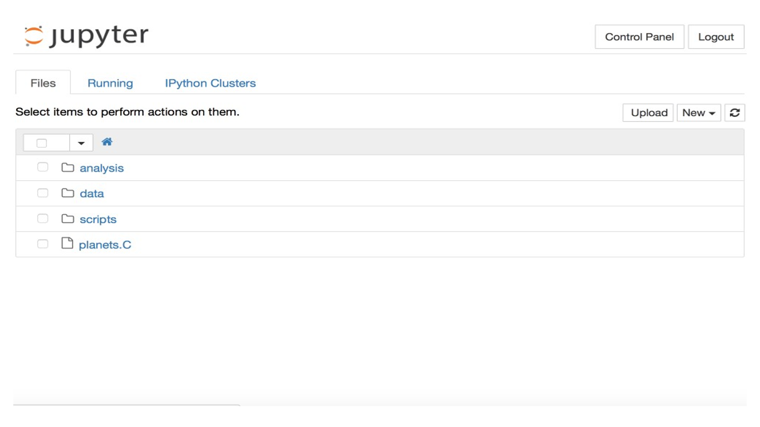
Task: Click the Upload button
Action: (649, 112)
